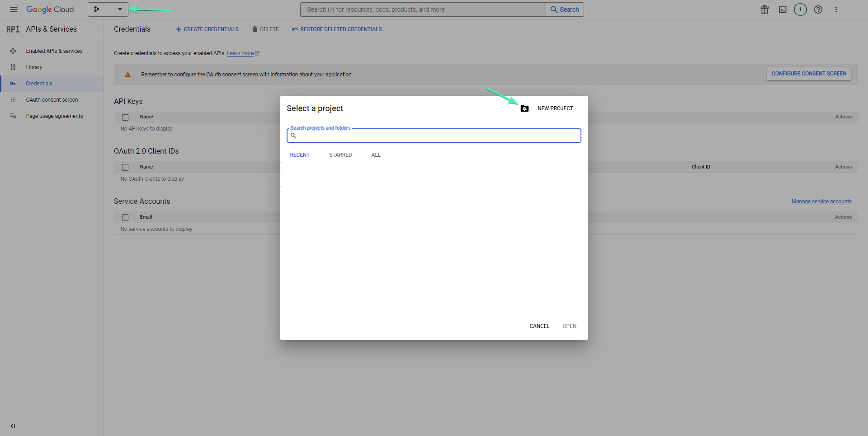Viewport: 868px width, 436px height.
Task: Check the API Keys header checkbox
Action: pyautogui.click(x=125, y=117)
